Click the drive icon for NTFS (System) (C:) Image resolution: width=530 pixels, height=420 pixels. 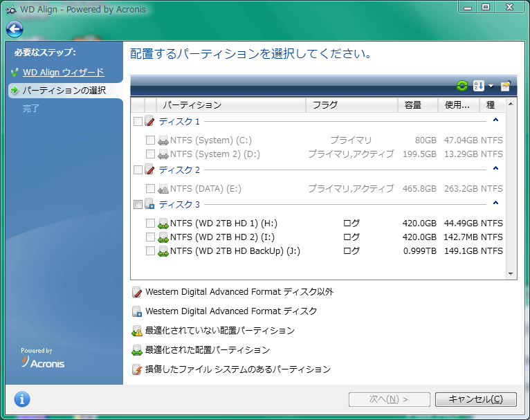[x=163, y=140]
